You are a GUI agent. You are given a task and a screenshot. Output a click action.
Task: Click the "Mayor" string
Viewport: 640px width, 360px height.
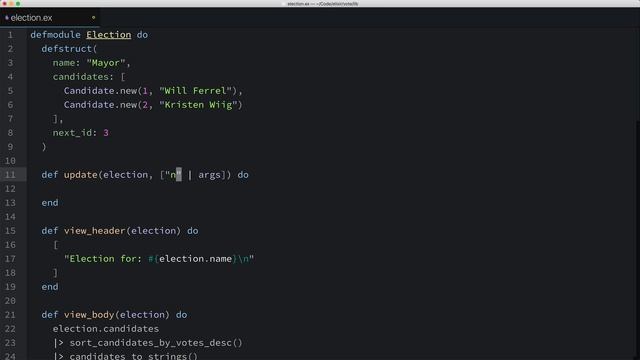(106, 63)
